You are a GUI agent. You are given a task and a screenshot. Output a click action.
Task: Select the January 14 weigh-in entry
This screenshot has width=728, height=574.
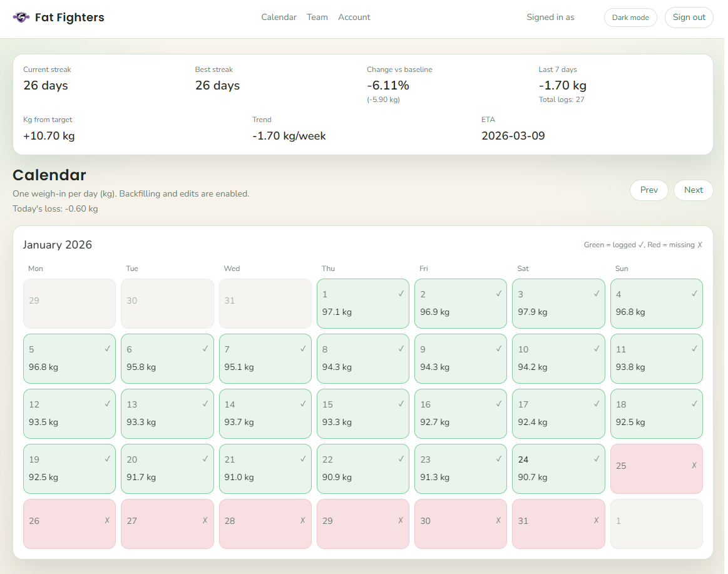tap(265, 413)
